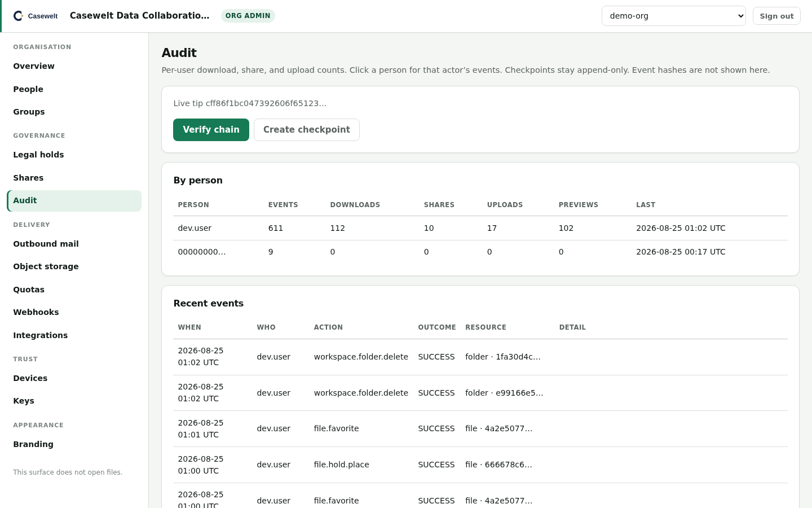The width and height of the screenshot is (812, 508).
Task: Click the 102 previews value
Action: click(566, 228)
